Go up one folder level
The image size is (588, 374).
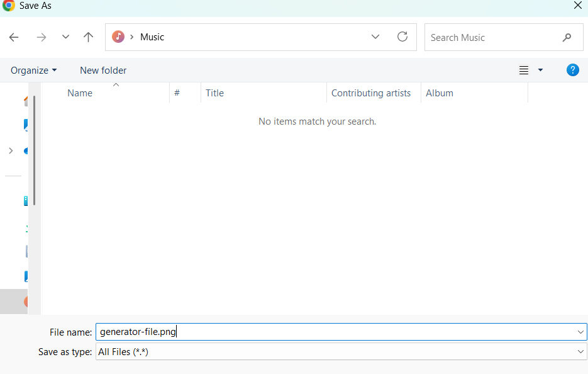coord(88,37)
